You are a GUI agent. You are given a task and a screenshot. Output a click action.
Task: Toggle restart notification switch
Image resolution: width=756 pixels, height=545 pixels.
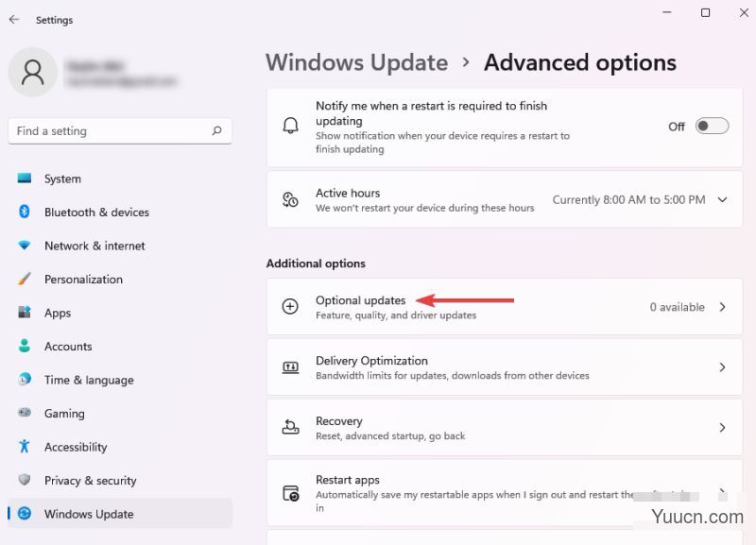713,127
